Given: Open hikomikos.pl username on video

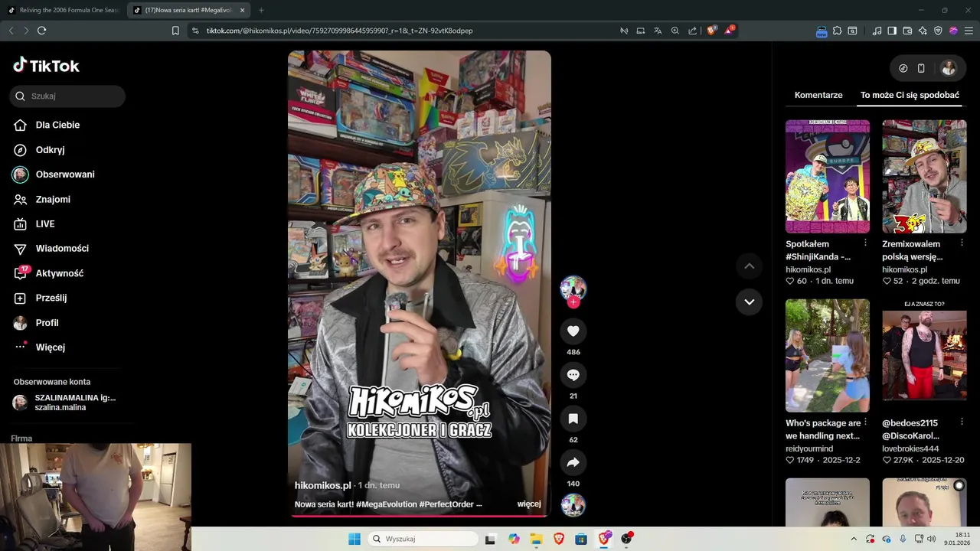Looking at the screenshot, I should [x=322, y=485].
